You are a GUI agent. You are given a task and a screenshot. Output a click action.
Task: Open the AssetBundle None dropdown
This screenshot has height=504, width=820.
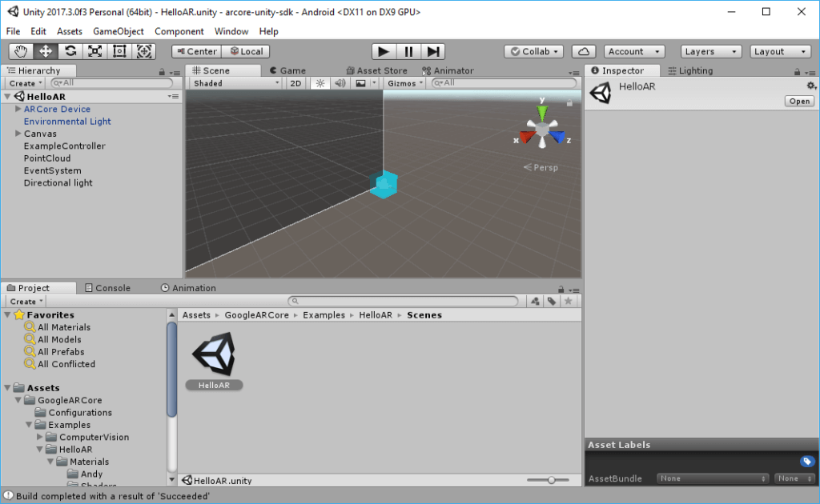(712, 478)
